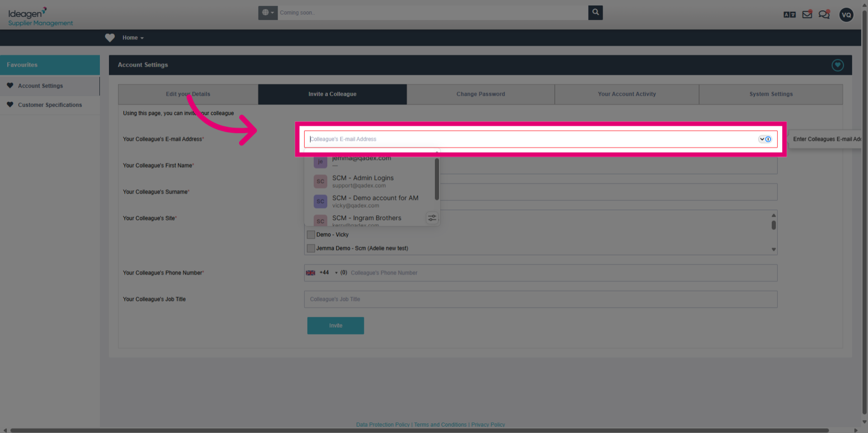Switch to the System Settings tab
The image size is (868, 433).
pyautogui.click(x=771, y=94)
